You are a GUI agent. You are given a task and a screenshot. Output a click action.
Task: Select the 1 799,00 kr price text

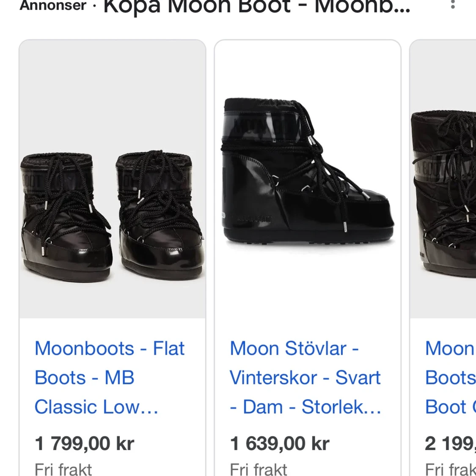[84, 443]
